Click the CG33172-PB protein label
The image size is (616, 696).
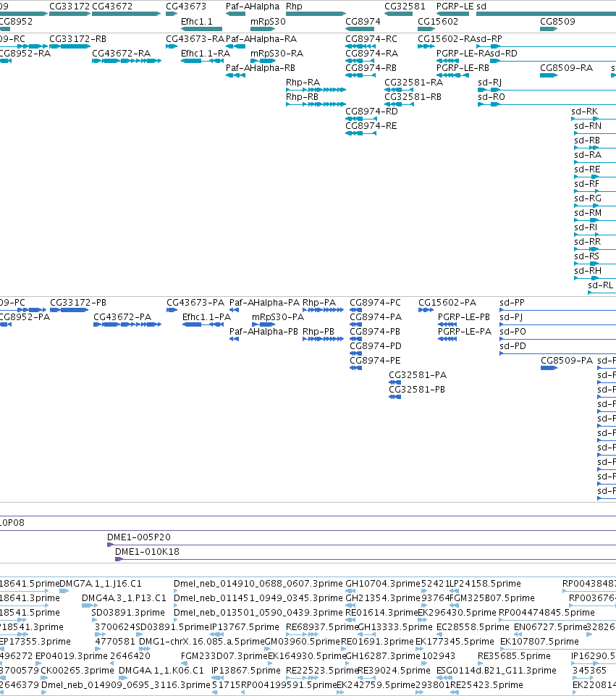pos(78,303)
